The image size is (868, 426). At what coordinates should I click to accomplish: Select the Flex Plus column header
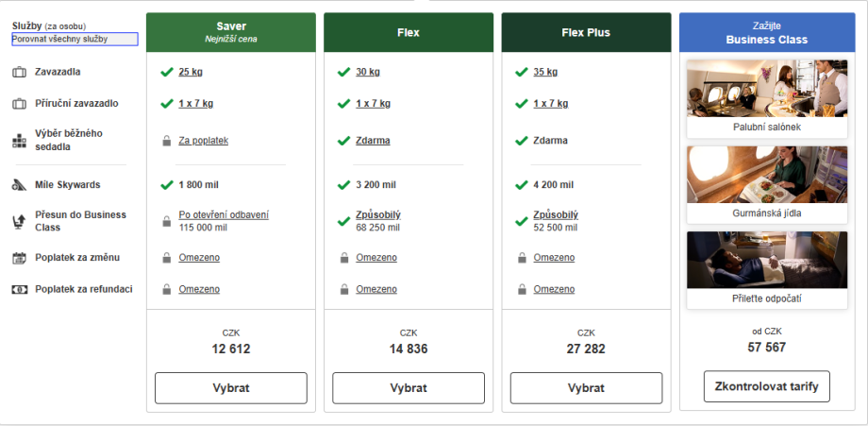click(586, 32)
